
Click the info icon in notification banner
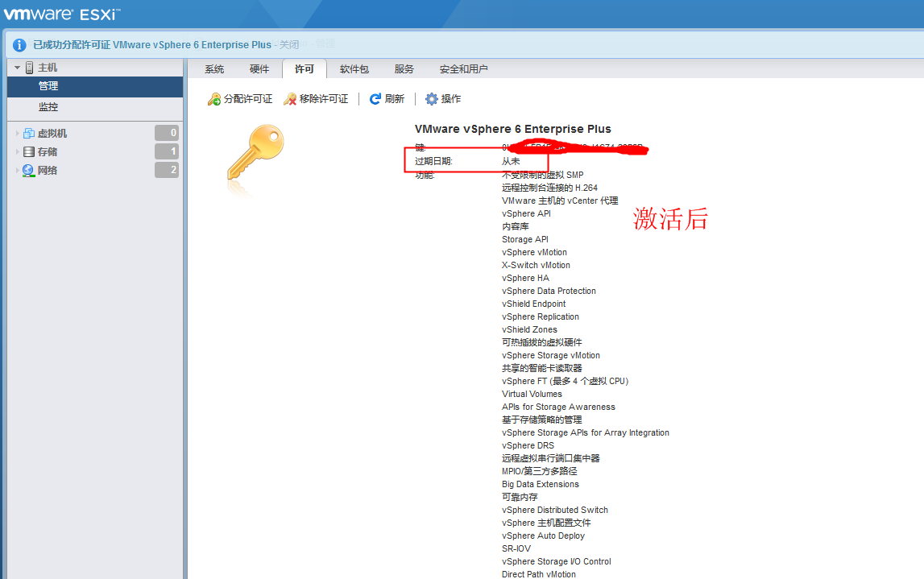pyautogui.click(x=19, y=45)
